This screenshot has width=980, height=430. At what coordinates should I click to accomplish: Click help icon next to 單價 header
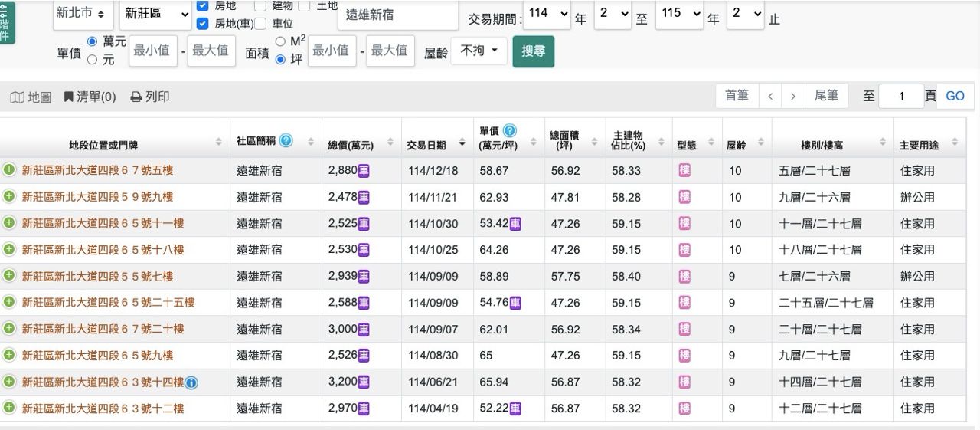509,131
